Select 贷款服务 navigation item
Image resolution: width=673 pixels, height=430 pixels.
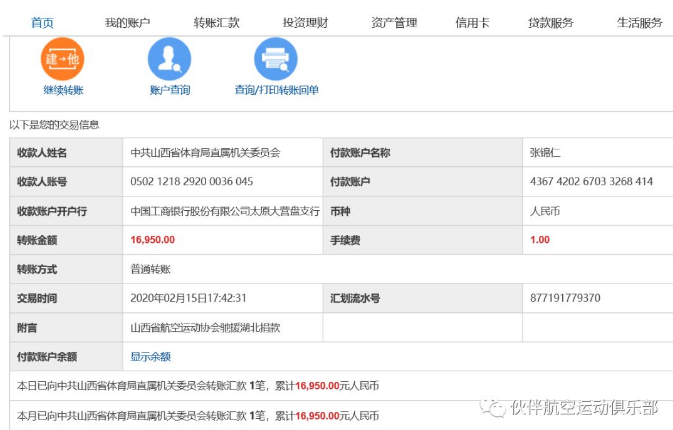tap(551, 23)
